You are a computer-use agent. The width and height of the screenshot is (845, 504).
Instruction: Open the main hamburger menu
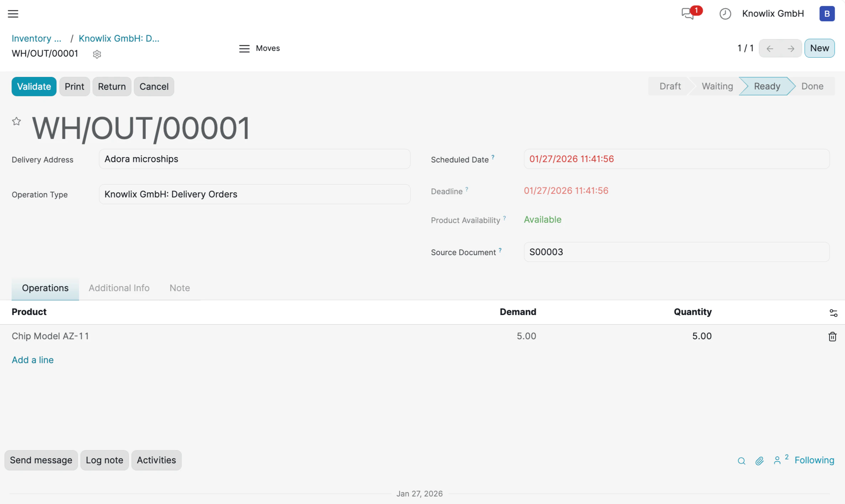tap(13, 14)
